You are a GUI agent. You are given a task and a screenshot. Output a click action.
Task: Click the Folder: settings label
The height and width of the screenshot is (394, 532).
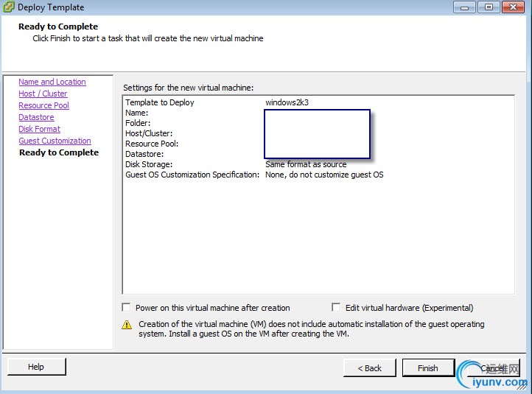pyautogui.click(x=138, y=123)
